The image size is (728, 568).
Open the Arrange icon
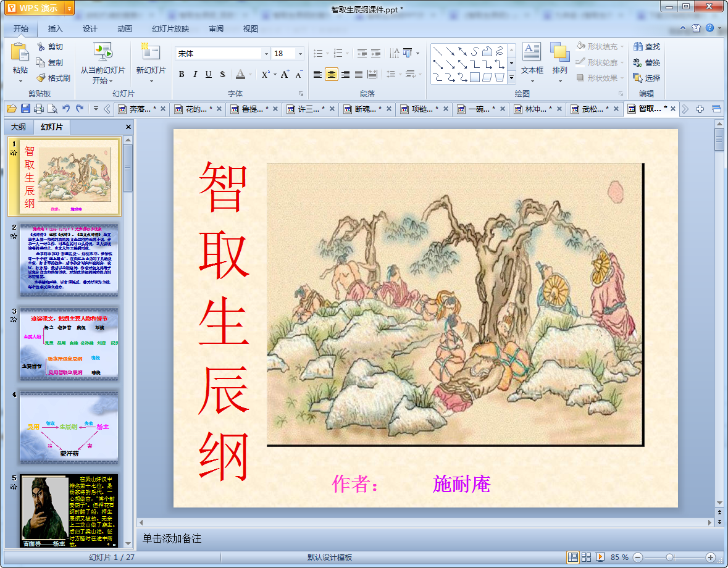(559, 51)
